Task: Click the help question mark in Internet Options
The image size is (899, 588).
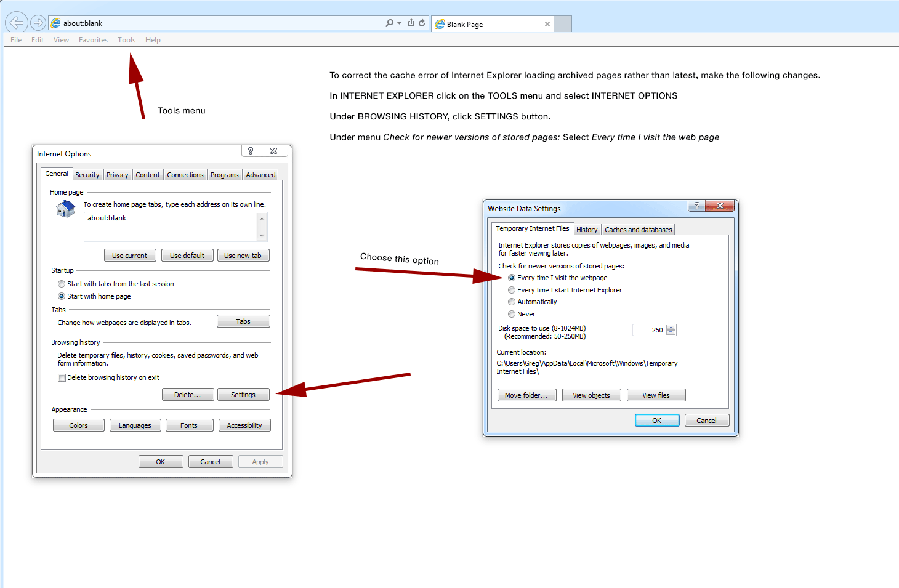Action: pyautogui.click(x=250, y=151)
